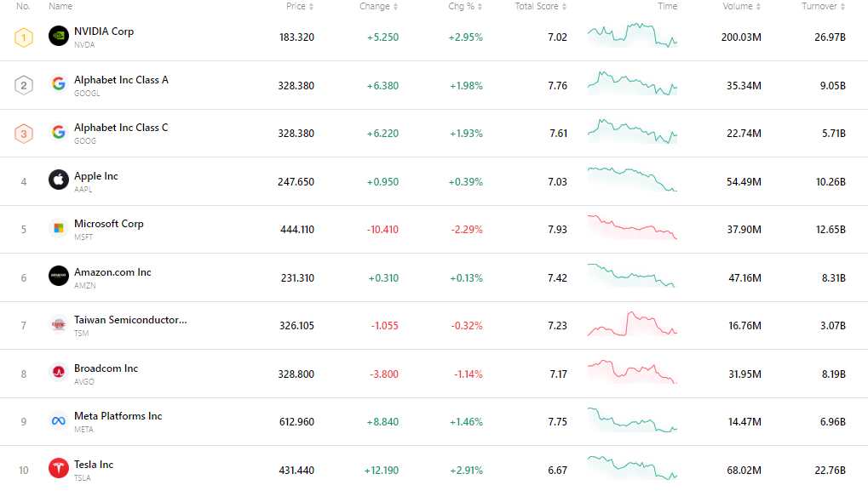Click the Apple logo icon

tap(58, 180)
